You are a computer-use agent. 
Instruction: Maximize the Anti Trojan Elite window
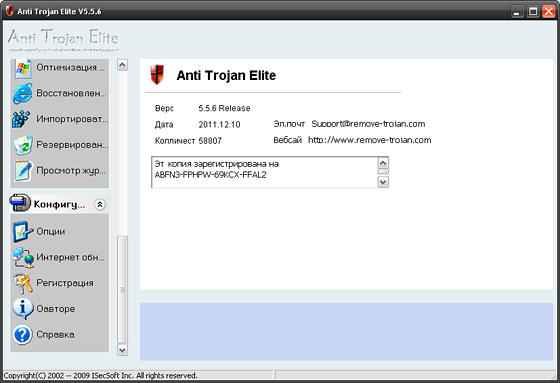coord(533,11)
